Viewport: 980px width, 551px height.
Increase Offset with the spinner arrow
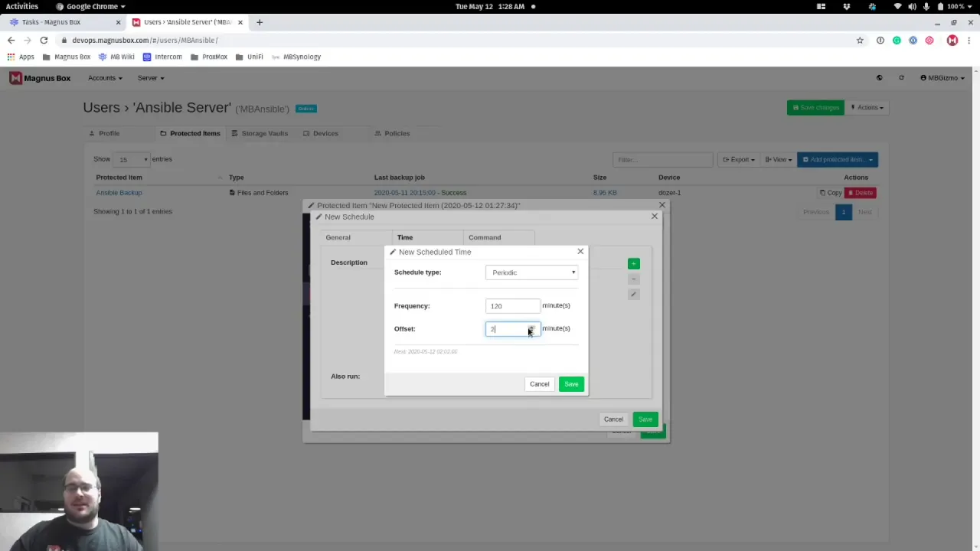click(531, 326)
